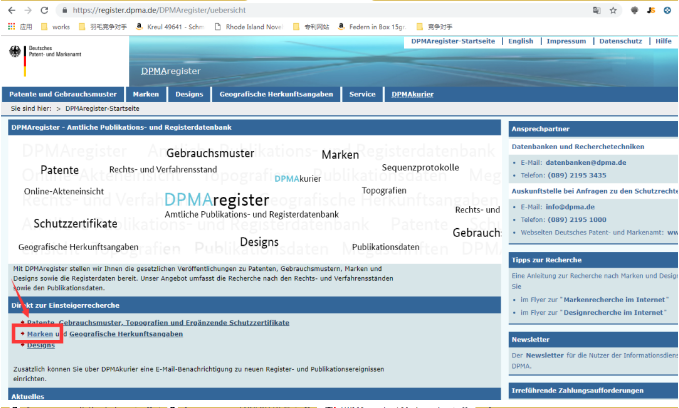Image resolution: width=679 pixels, height=408 pixels.
Task: Open 'Geografische Herkunftsangaben' Einsteigerrecherche link
Action: pyautogui.click(x=126, y=334)
